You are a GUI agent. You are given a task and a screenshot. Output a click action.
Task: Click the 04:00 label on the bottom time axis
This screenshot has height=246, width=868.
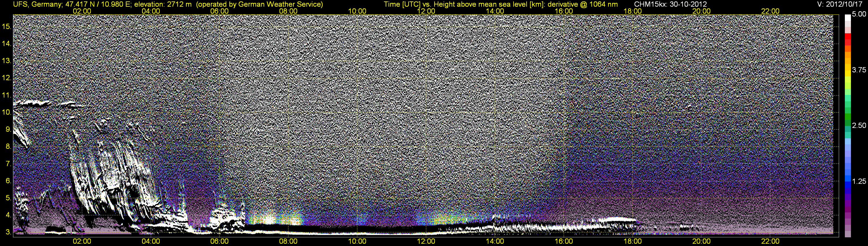(151, 241)
